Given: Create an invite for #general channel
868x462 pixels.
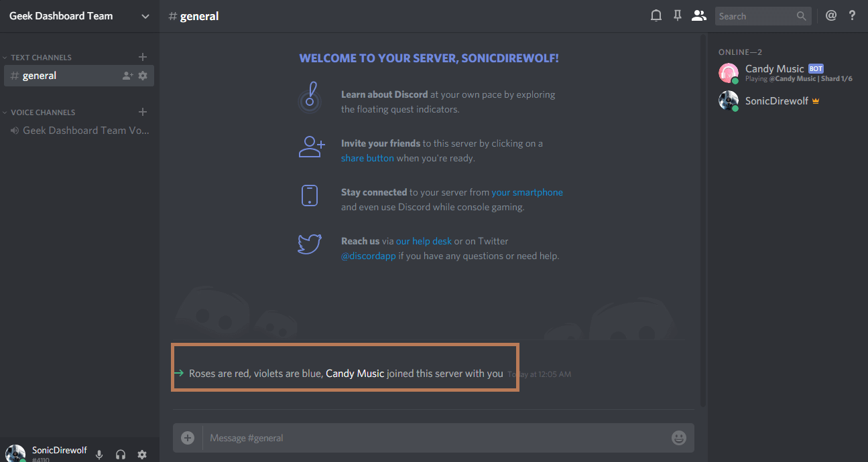Looking at the screenshot, I should pyautogui.click(x=127, y=76).
